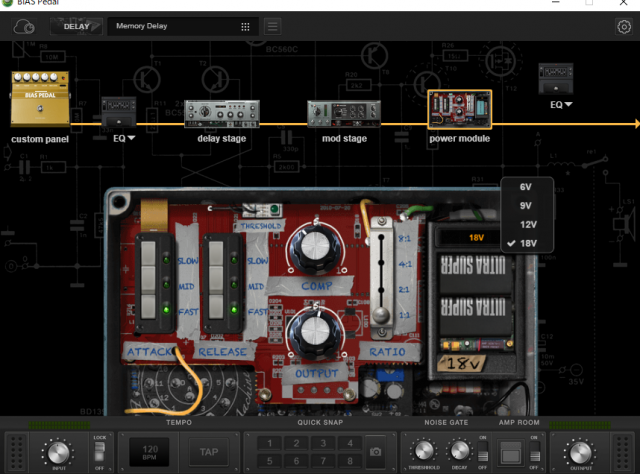Click the INPUT level knob
Screen dimensions: 640x474
pos(58,453)
